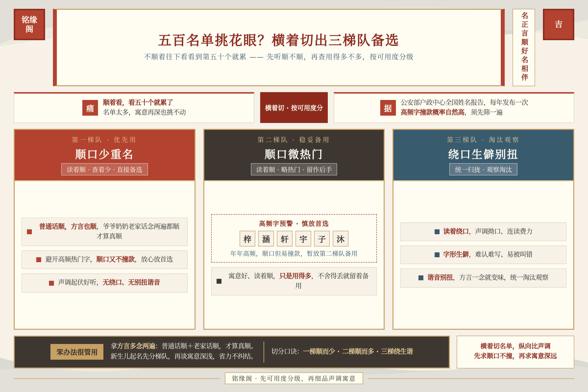Click the footer 铭缘阁·先可用度分级

(294, 379)
